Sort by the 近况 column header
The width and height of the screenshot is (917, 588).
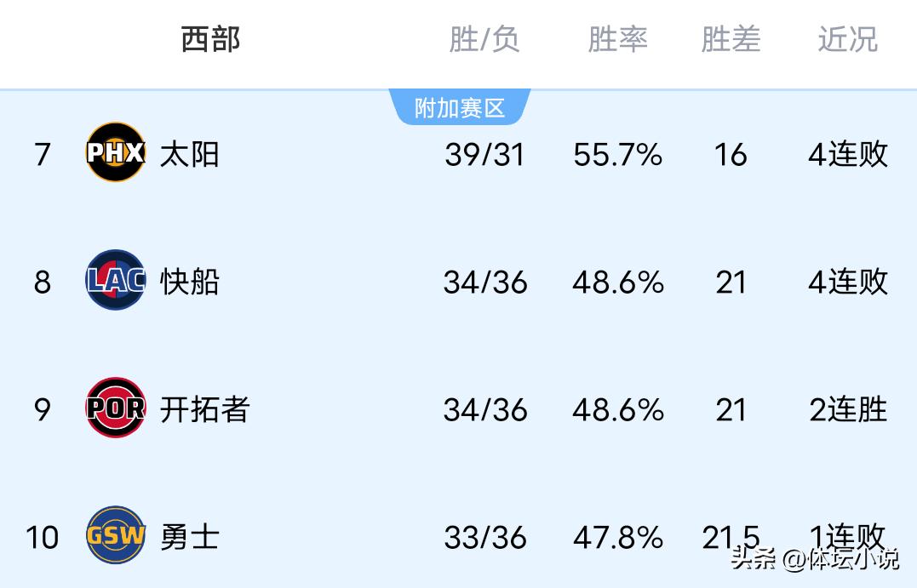pyautogui.click(x=847, y=39)
